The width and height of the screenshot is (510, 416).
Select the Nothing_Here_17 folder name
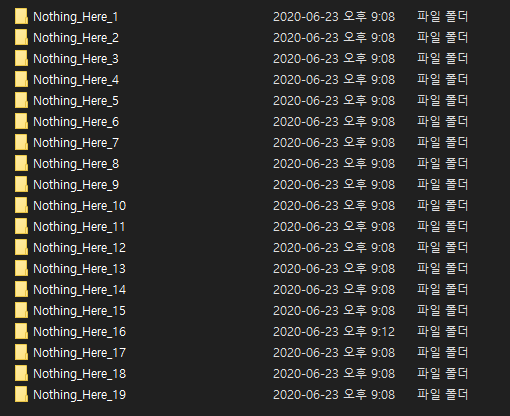click(x=80, y=353)
